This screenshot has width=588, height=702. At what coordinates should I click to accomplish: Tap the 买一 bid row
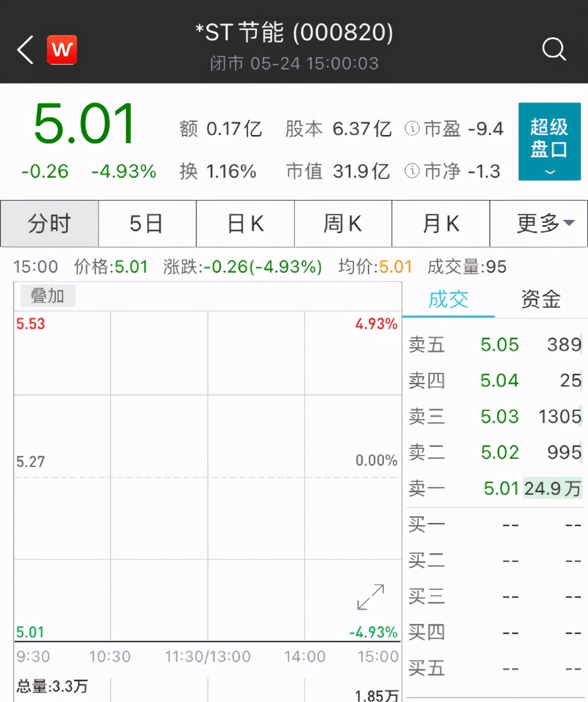[x=495, y=525]
